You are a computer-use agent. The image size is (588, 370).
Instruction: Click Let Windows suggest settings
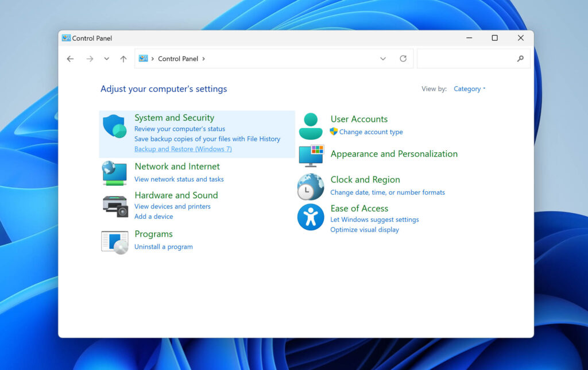pos(374,219)
